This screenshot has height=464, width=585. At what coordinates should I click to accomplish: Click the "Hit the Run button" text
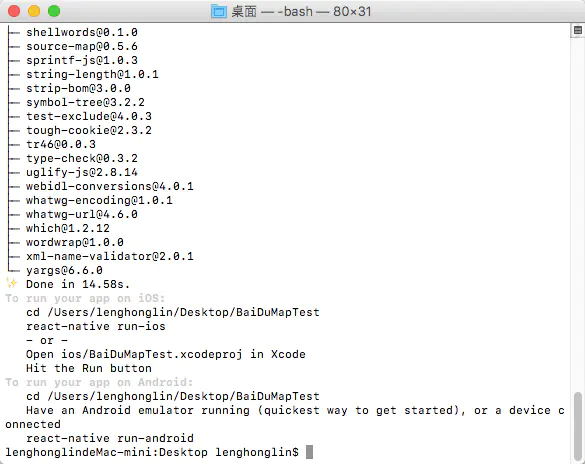pos(89,369)
